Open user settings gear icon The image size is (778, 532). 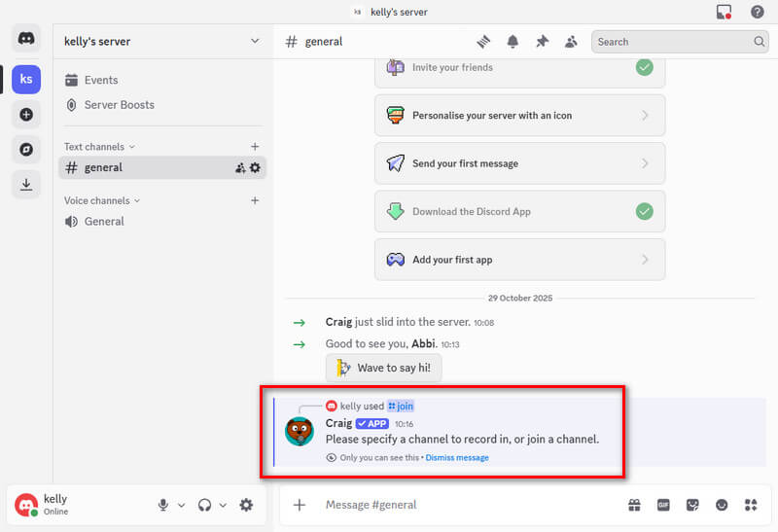click(x=246, y=505)
